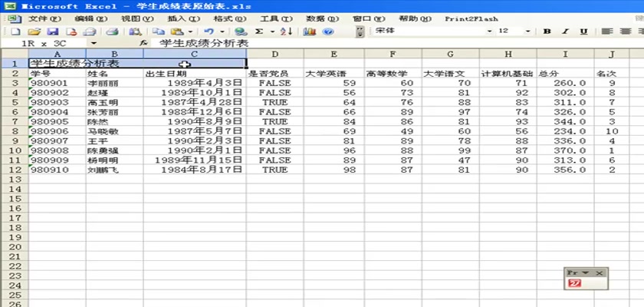Viewport: 644px width, 307px height.
Task: Click the workbook icon beside the 文件 menu
Action: [14, 19]
